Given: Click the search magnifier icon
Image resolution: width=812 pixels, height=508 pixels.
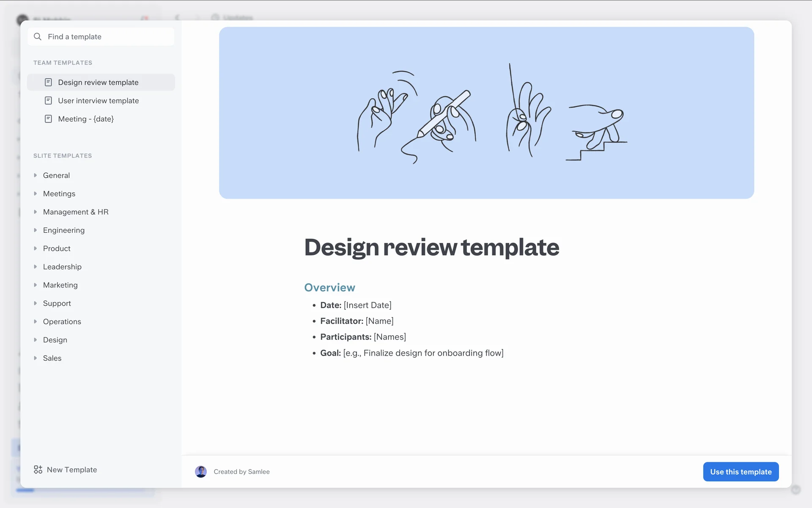Looking at the screenshot, I should click(x=38, y=37).
